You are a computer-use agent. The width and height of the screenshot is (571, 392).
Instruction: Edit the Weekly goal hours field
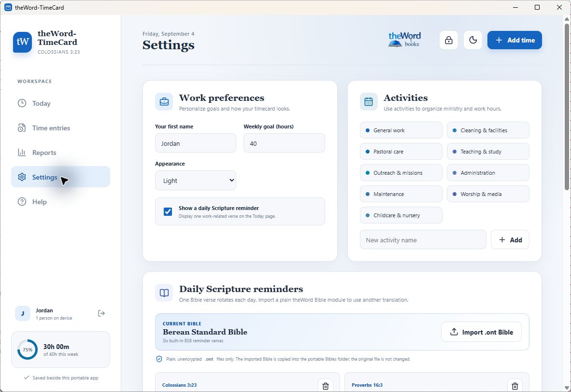[x=284, y=143]
